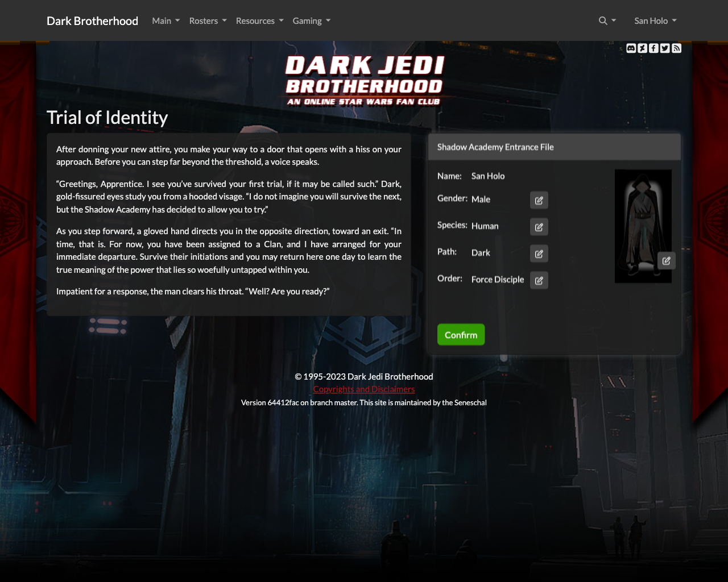Expand the Main navigation dropdown
This screenshot has height=582, width=728.
click(166, 21)
